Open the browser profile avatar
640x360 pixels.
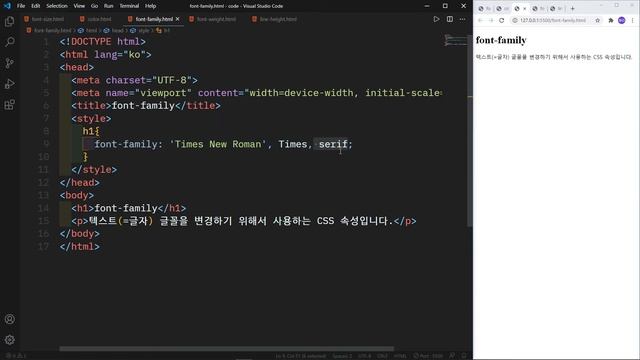(622, 20)
